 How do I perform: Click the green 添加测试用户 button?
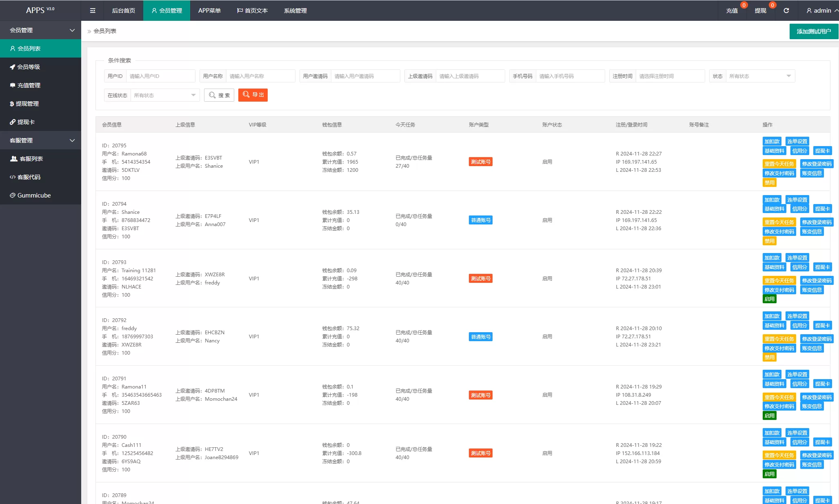tap(813, 31)
